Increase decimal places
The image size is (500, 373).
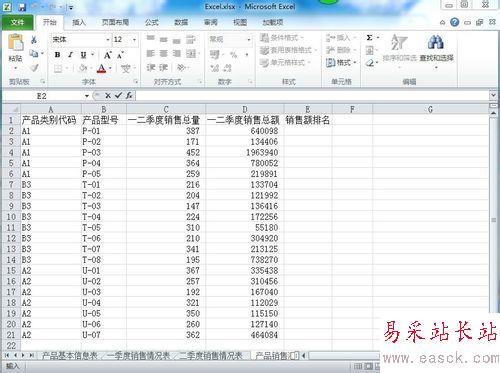click(x=214, y=68)
